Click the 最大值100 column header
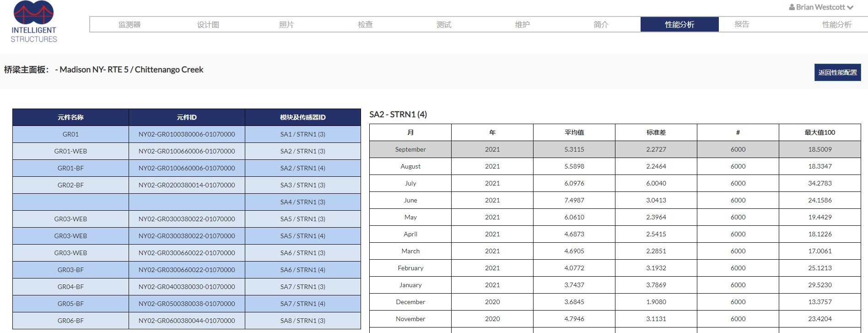The height and width of the screenshot is (333, 868). (819, 132)
